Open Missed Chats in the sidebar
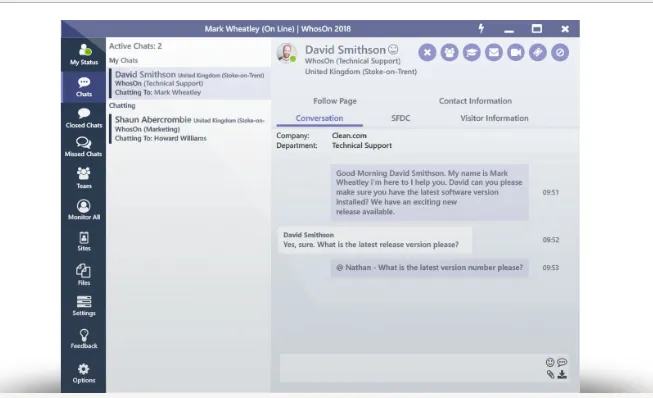This screenshot has width=653, height=398. (x=84, y=147)
